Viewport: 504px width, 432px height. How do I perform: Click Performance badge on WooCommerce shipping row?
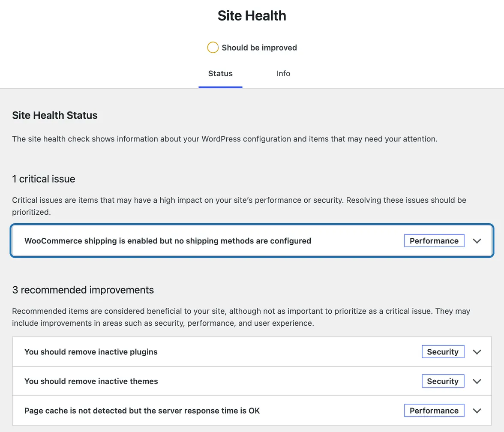click(434, 241)
